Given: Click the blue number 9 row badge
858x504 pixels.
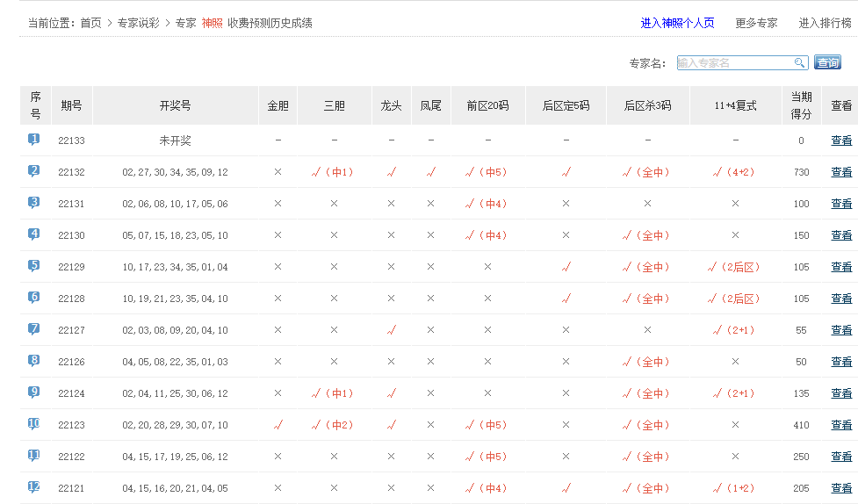Looking at the screenshot, I should (x=34, y=392).
